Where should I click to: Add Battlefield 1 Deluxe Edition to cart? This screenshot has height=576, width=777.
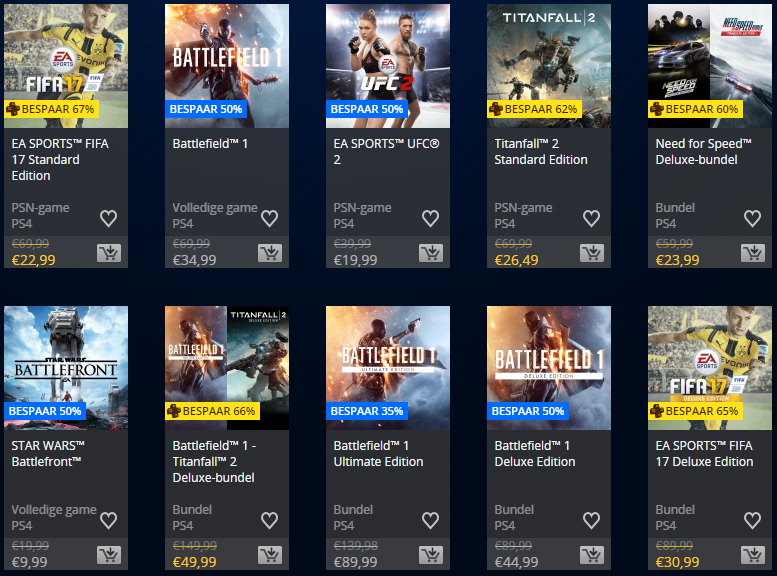[x=592, y=555]
